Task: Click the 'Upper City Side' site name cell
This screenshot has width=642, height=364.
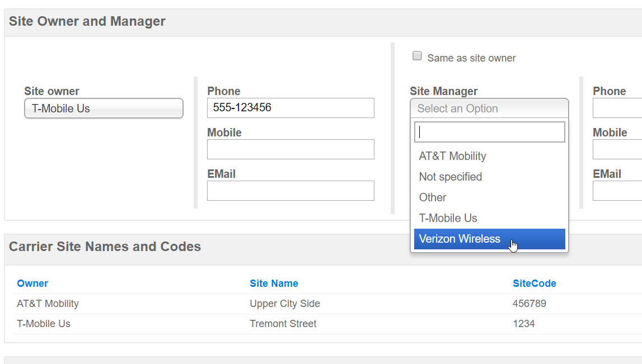Action: coord(285,304)
